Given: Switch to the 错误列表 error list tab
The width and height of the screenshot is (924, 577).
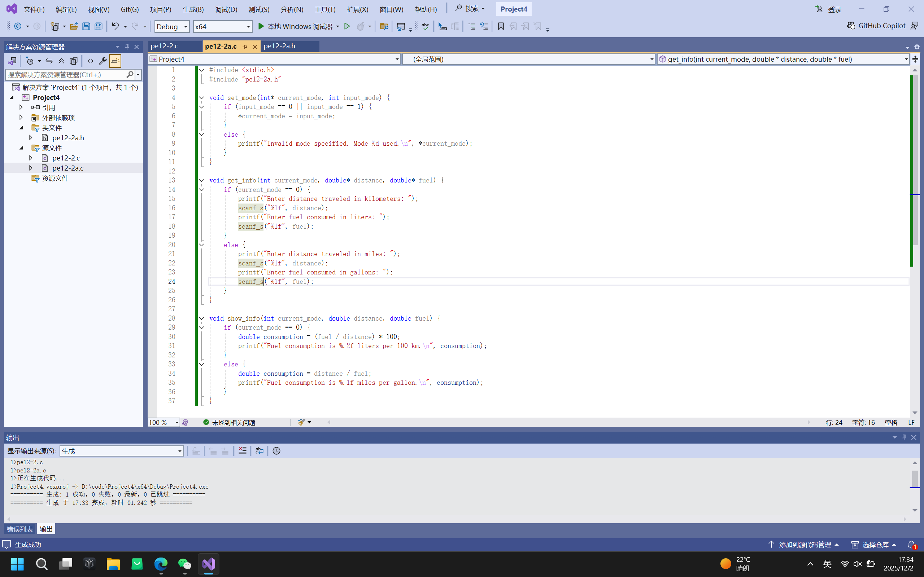Looking at the screenshot, I should point(20,529).
